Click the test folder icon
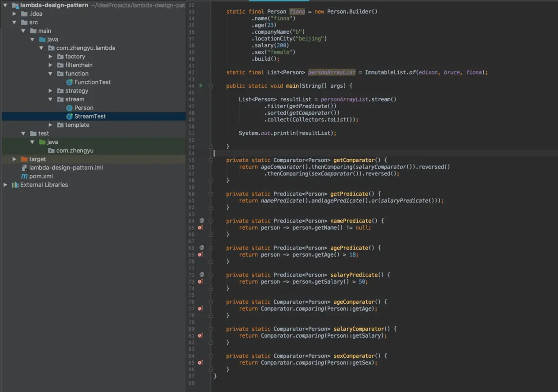 (x=33, y=134)
